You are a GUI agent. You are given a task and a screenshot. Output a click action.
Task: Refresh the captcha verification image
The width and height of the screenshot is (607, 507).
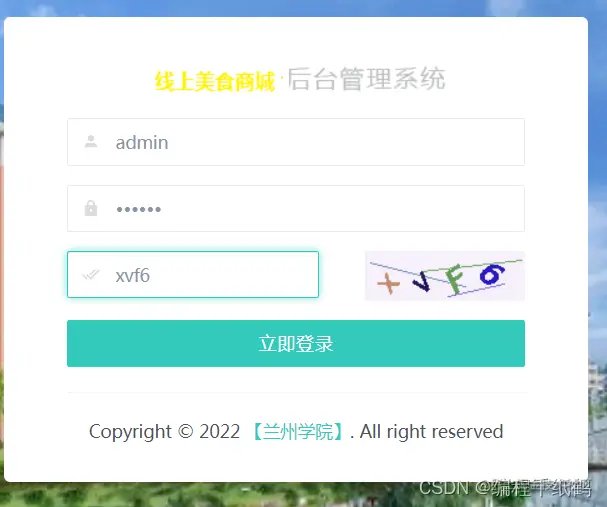445,276
